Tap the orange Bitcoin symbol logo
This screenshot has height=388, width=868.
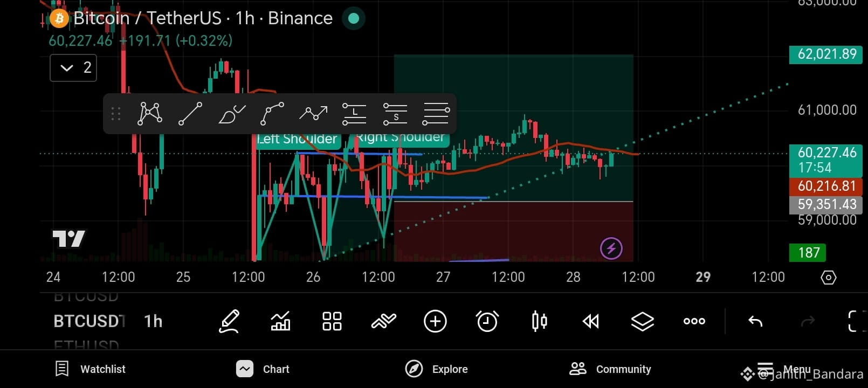click(x=59, y=19)
